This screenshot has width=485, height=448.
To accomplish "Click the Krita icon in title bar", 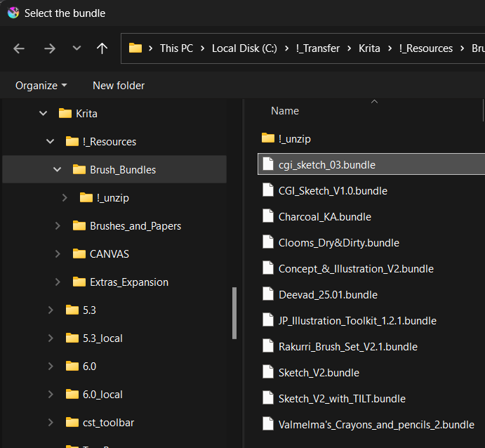I will (x=13, y=13).
